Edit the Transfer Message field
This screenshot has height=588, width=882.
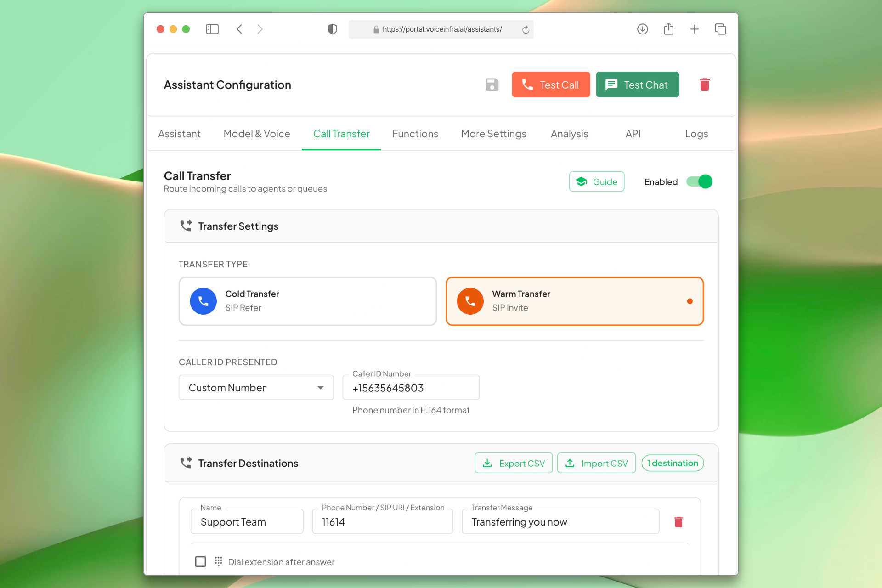click(x=560, y=522)
